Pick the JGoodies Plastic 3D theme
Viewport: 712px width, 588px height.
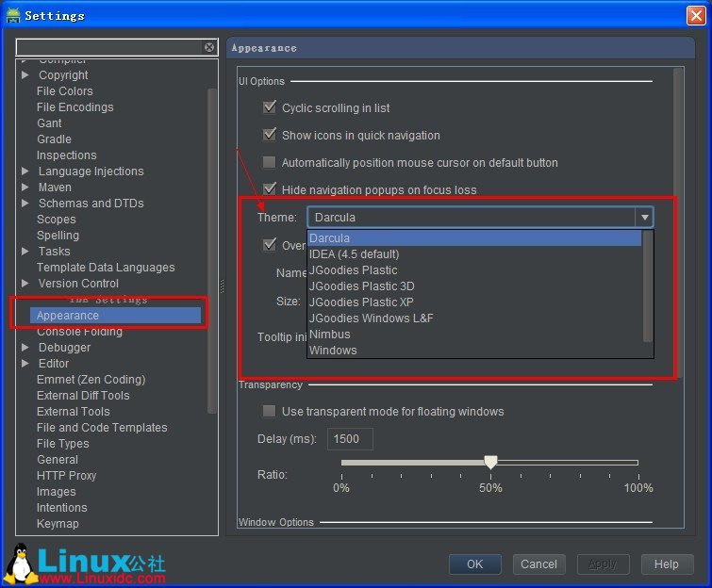point(362,286)
